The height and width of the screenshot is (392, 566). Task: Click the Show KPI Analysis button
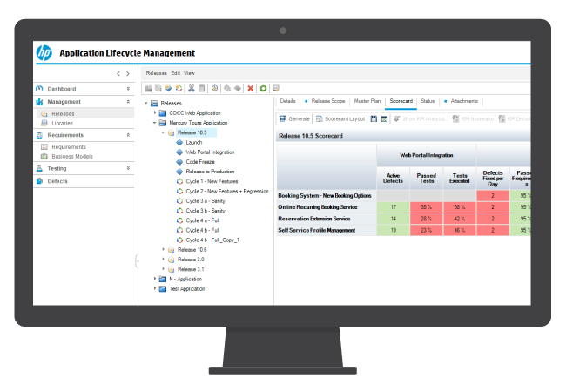pos(421,118)
